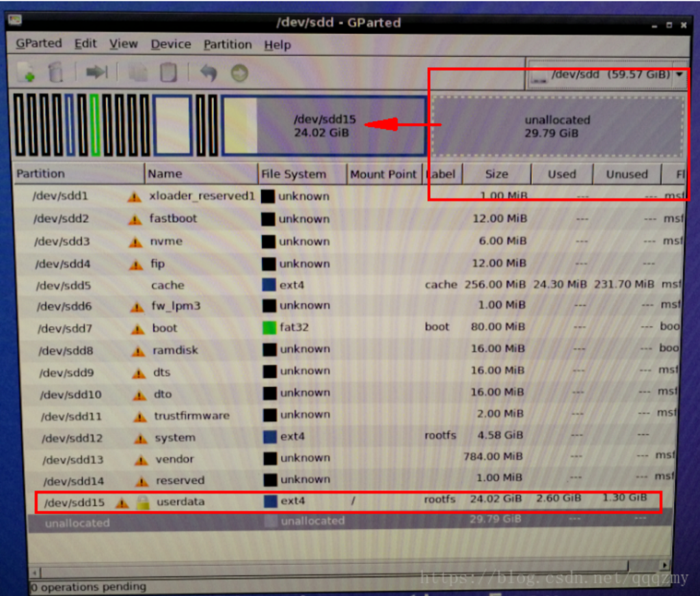
Task: Click the Mount Point column header
Action: pyautogui.click(x=383, y=174)
